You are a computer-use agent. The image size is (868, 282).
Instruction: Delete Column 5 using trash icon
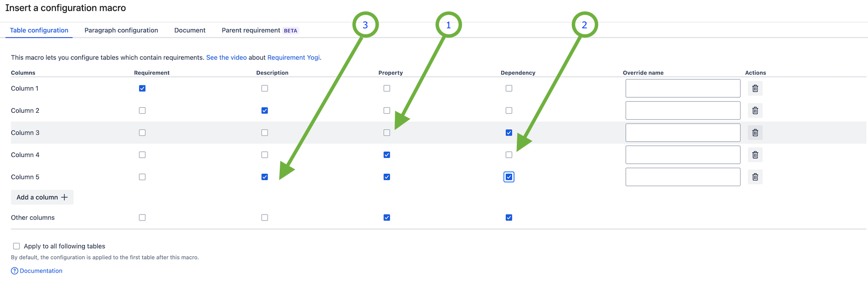tap(755, 177)
